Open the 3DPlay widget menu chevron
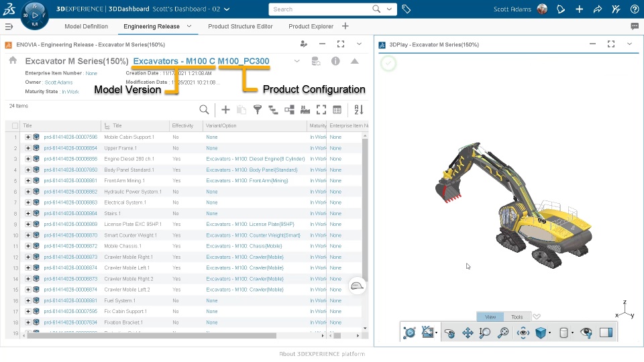This screenshot has height=362, width=644. tap(629, 44)
